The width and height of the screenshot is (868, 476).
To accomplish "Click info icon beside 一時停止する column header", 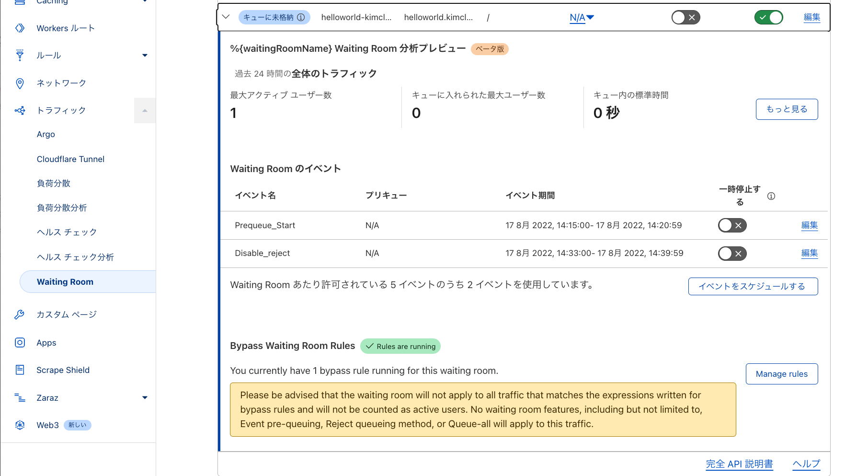I will [x=771, y=196].
